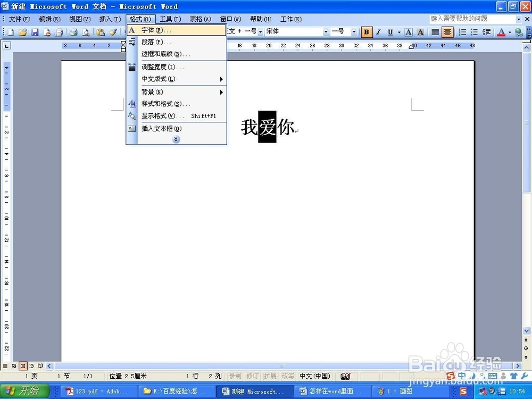The width and height of the screenshot is (532, 399).
Task: Expand the 中文版式 submenu arrow
Action: [x=221, y=79]
